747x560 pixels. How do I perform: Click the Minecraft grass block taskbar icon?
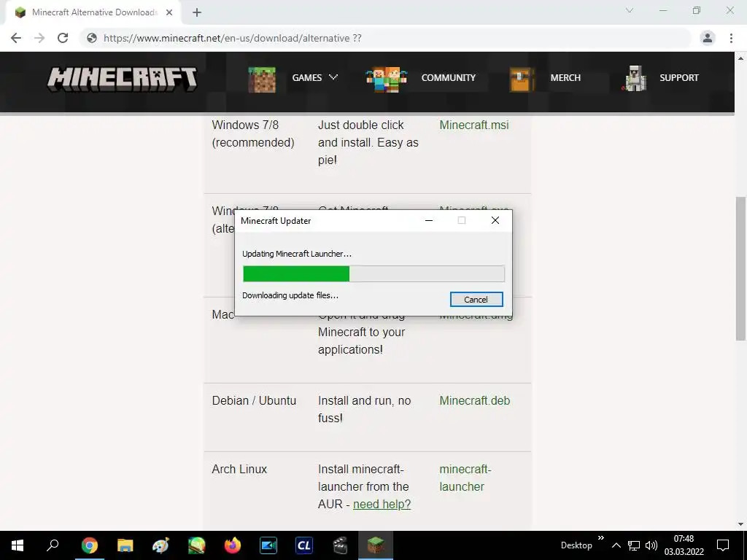376,545
